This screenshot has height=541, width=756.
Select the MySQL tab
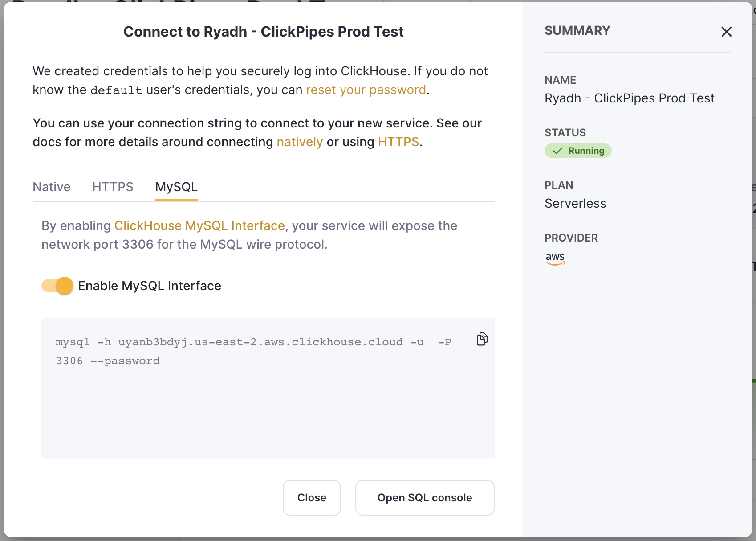click(x=176, y=187)
